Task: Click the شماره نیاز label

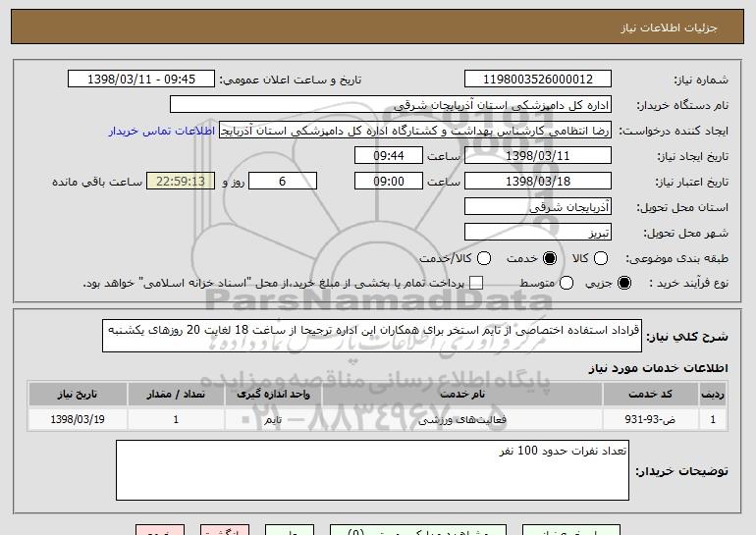Action: (x=701, y=80)
